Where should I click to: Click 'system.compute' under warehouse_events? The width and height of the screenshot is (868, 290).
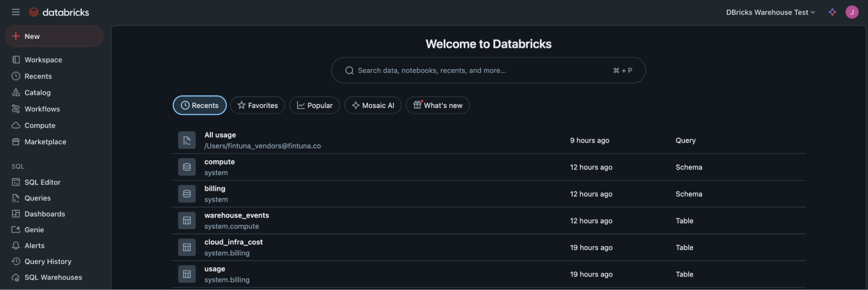point(231,226)
